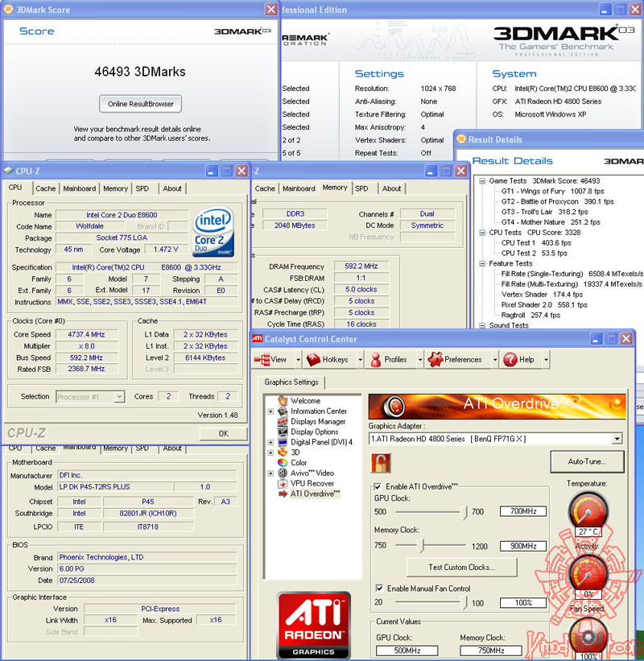Toggle Enable Manual Fan Control checkbox
The image size is (644, 661).
tap(379, 588)
